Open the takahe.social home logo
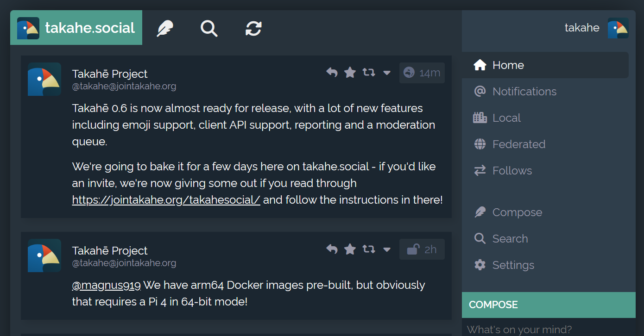 tap(76, 28)
